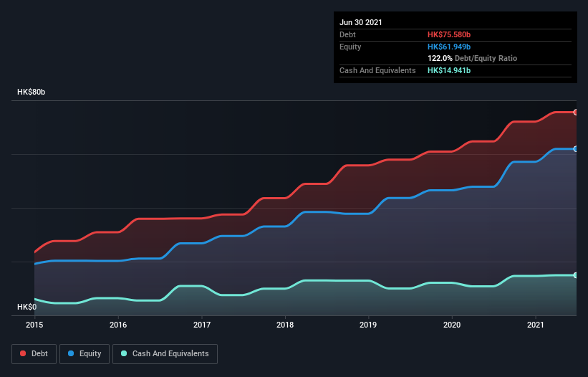Select the teal Cash endpoint marker
Image resolution: width=588 pixels, height=377 pixels.
576,275
